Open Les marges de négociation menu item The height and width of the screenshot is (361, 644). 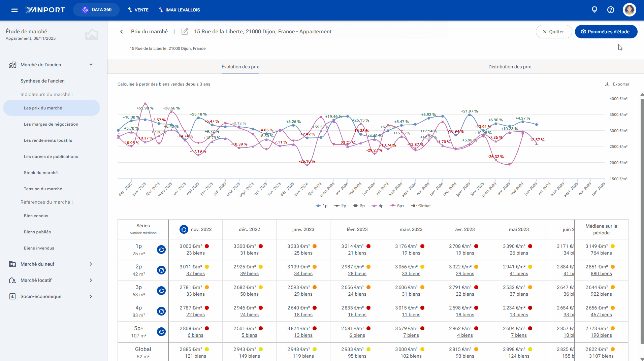(x=51, y=124)
